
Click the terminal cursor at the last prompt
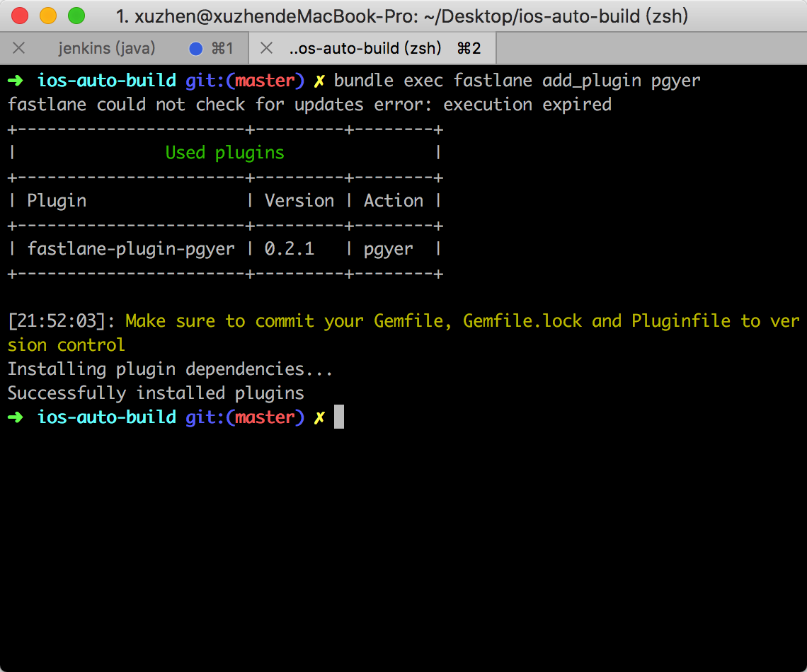pyautogui.click(x=339, y=417)
